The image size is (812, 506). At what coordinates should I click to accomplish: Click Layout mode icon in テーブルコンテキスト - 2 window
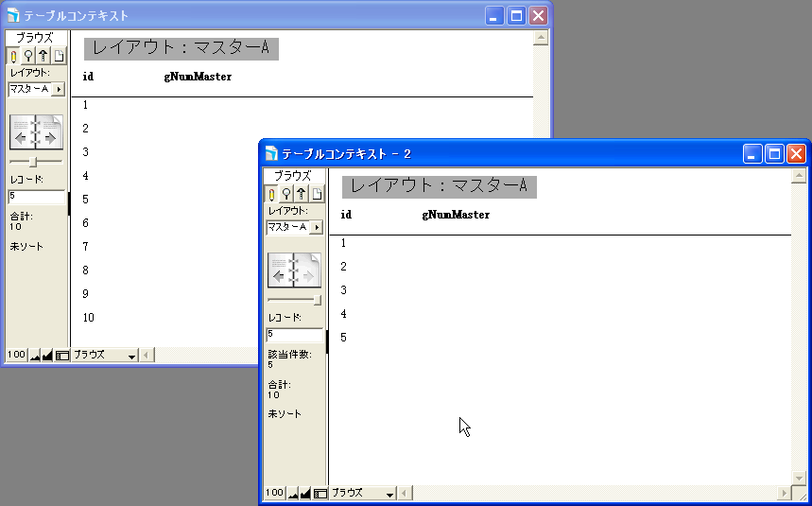click(302, 193)
